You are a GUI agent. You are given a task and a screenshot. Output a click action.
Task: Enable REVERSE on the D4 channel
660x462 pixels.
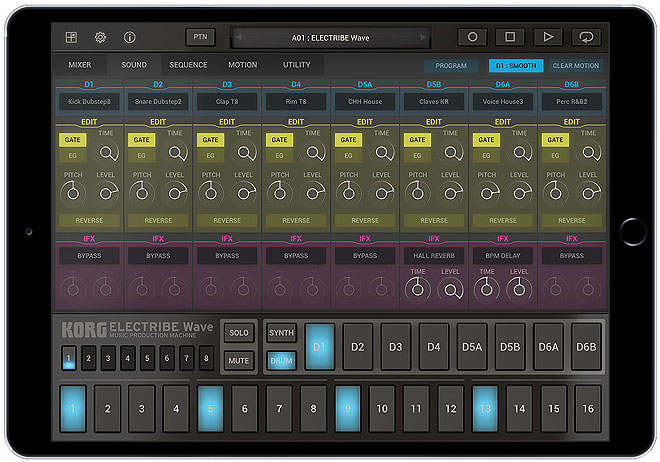296,221
